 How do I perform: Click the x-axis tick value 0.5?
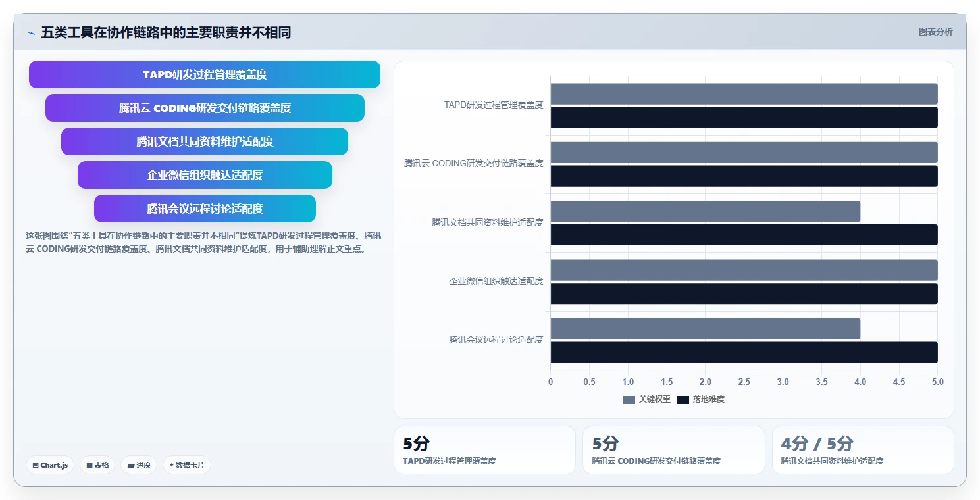tap(589, 382)
